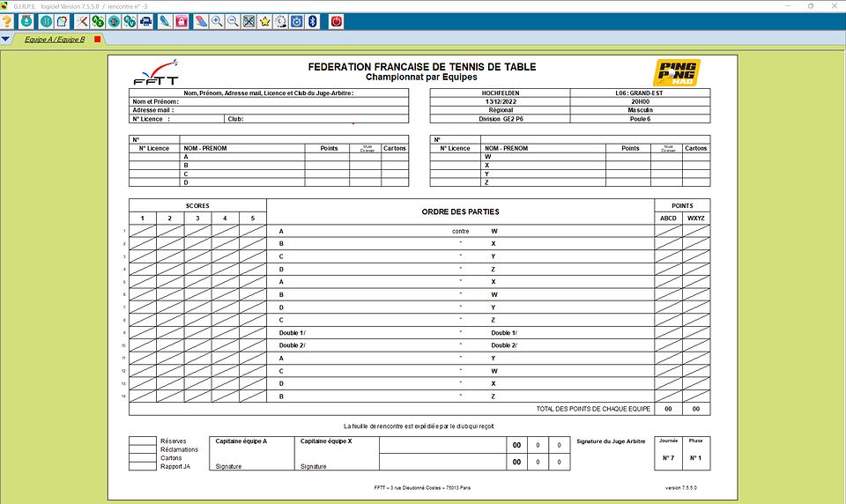846x504 pixels.
Task: Click the red power button icon
Action: (x=336, y=21)
